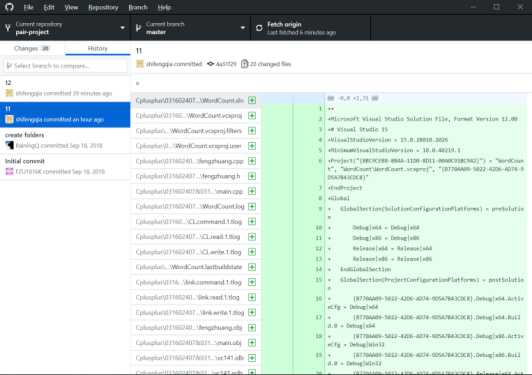Open the View menu

click(x=71, y=7)
